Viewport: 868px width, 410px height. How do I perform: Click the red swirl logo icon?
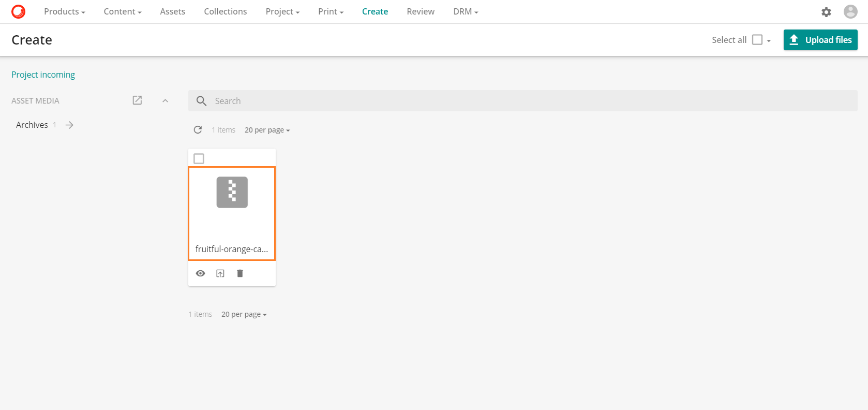coord(18,11)
